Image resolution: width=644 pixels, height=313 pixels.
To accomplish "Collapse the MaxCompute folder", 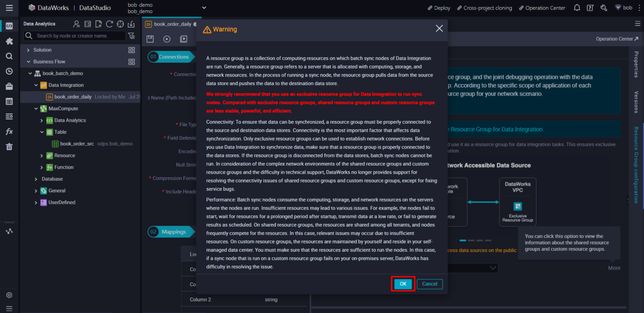I will tap(36, 109).
